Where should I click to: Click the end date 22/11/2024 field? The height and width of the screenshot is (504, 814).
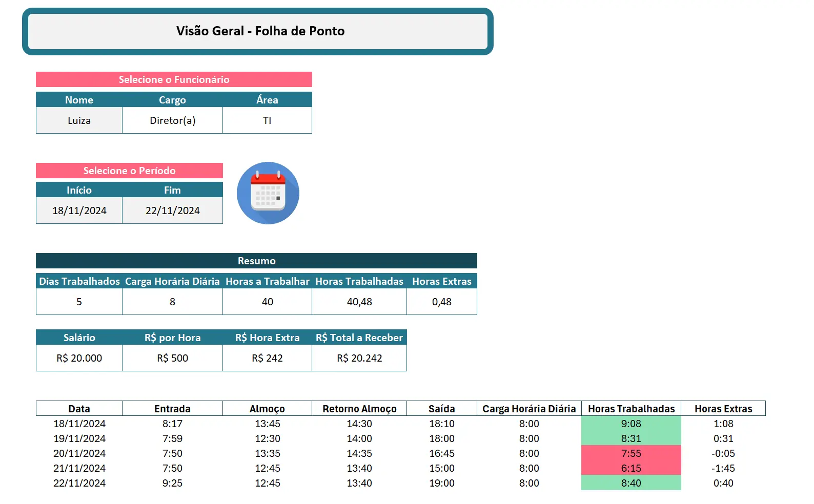[x=172, y=211]
